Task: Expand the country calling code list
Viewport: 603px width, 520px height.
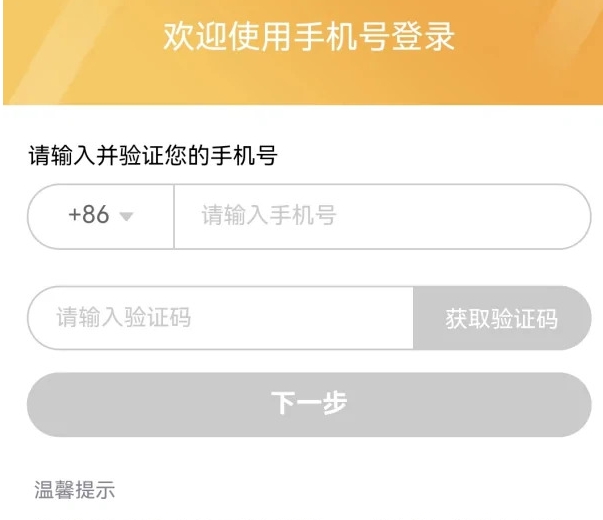Action: [100, 216]
